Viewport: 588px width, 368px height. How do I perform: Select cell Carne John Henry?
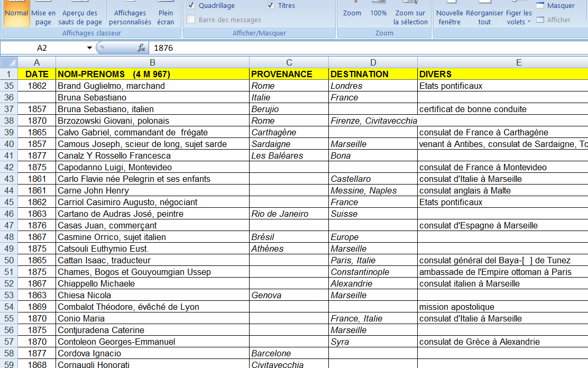point(152,190)
